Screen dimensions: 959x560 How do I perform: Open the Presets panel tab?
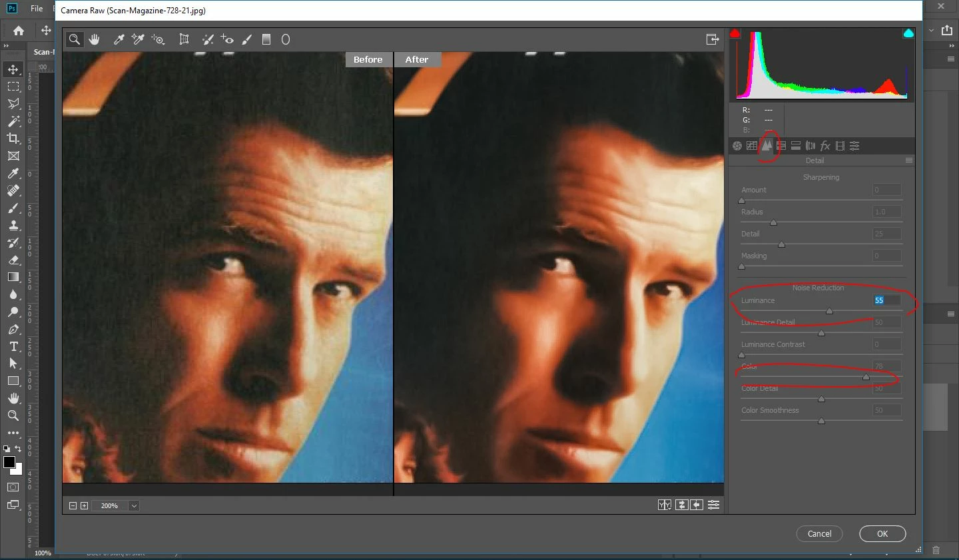click(854, 146)
